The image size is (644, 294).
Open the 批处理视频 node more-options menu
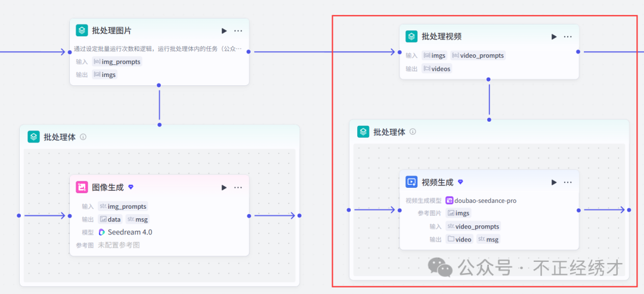point(568,36)
